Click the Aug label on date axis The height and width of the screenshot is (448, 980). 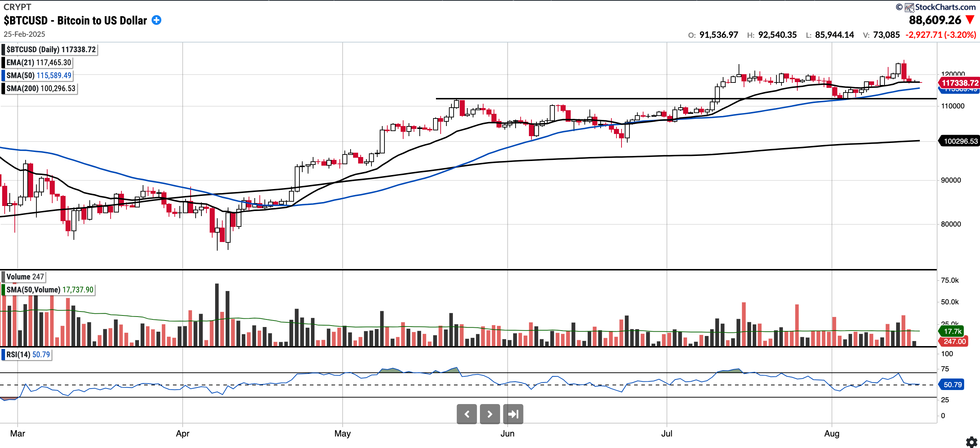(x=832, y=434)
